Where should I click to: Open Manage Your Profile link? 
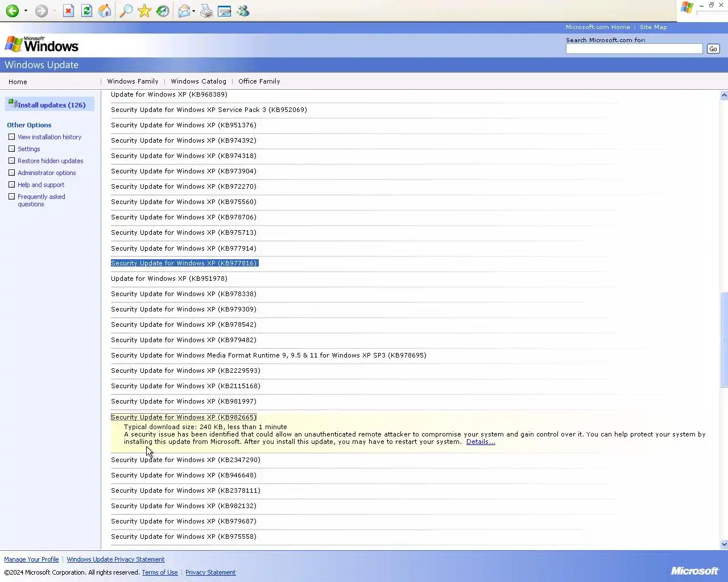click(x=31, y=559)
